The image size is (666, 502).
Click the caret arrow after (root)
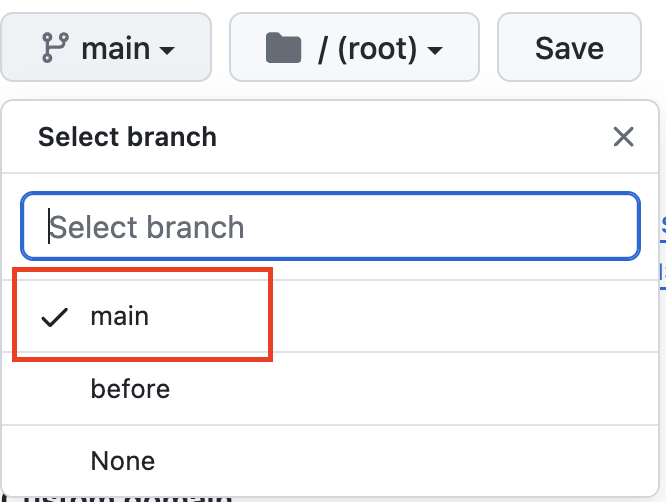[435, 51]
